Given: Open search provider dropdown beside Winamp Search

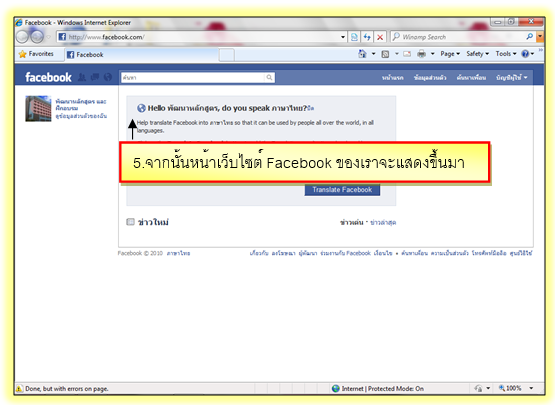Looking at the screenshot, I should point(540,36).
